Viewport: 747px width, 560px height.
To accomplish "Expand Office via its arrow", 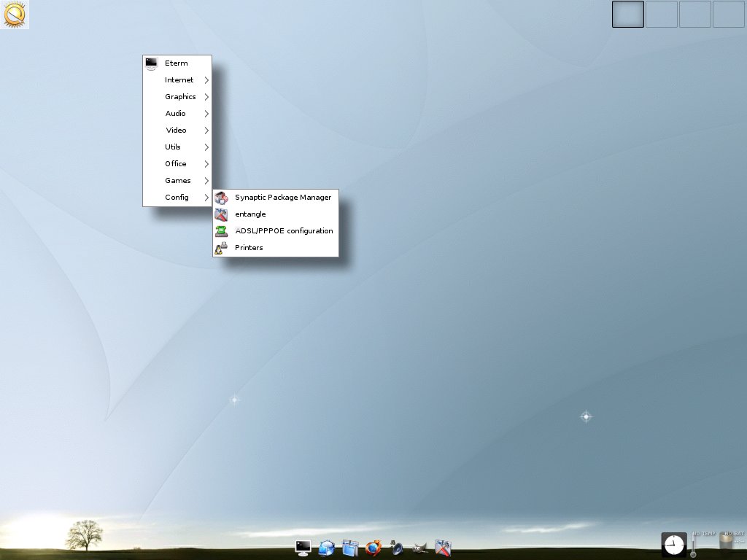I will (x=206, y=164).
